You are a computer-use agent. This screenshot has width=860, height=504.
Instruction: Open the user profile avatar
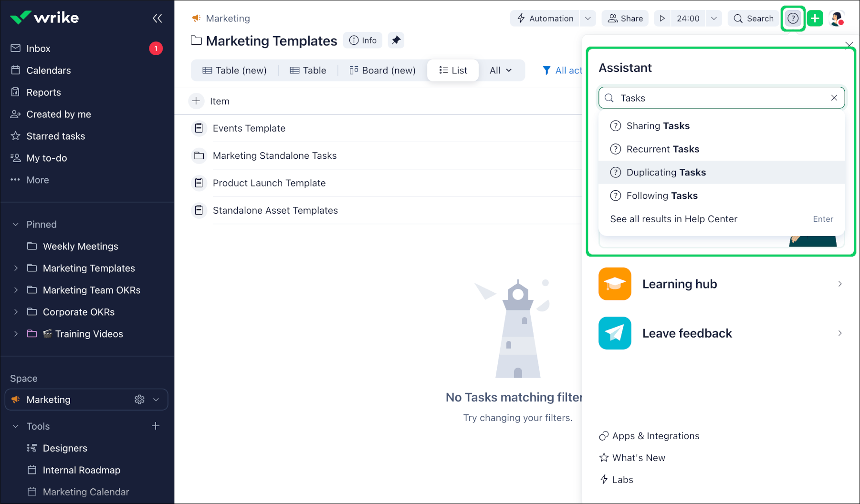837,19
